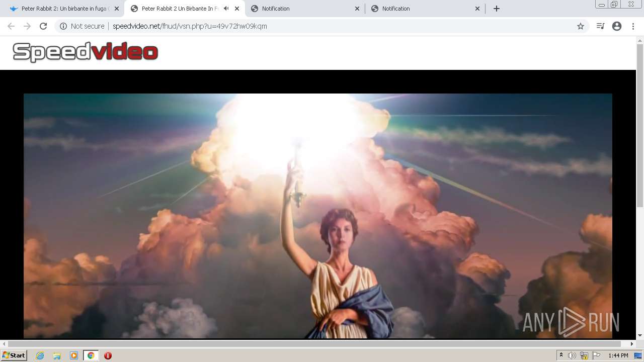Screen dimensions: 644x362
Task: Close the playing speedvideo tab
Action: (237, 9)
